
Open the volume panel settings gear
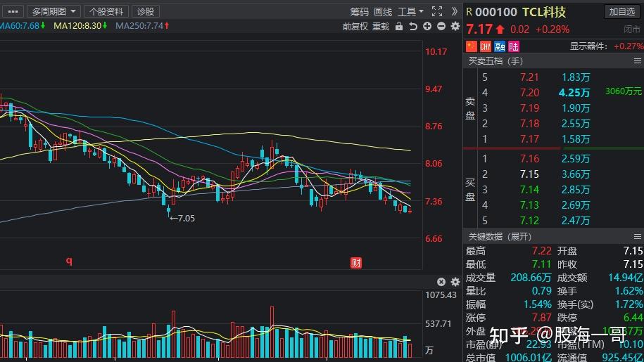455,282
